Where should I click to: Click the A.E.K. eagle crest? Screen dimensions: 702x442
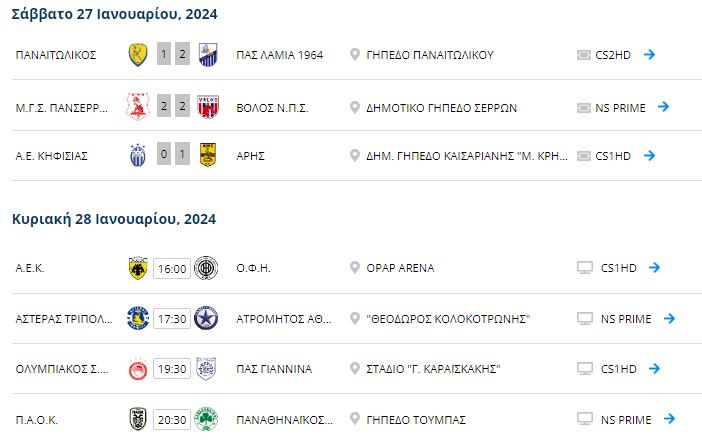(138, 268)
